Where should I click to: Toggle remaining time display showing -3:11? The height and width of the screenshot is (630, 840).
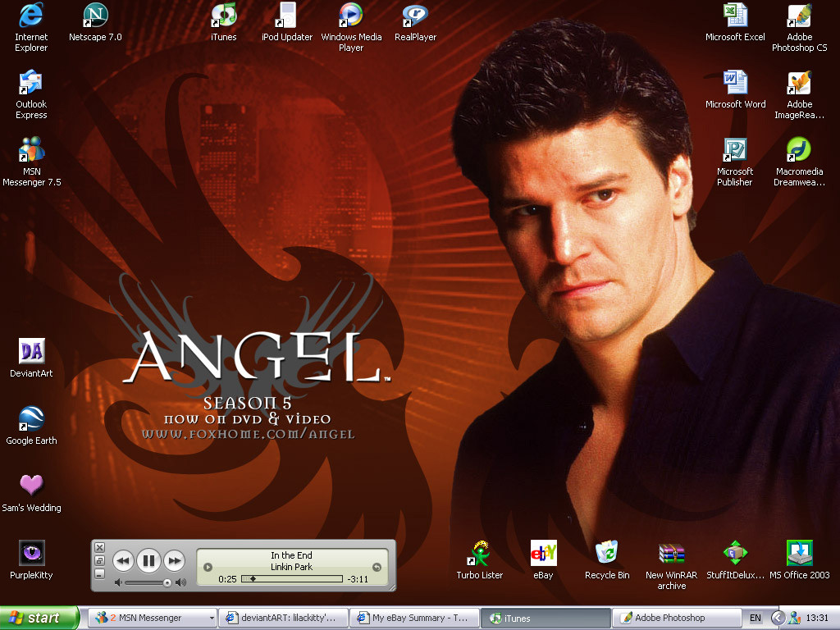coord(358,579)
